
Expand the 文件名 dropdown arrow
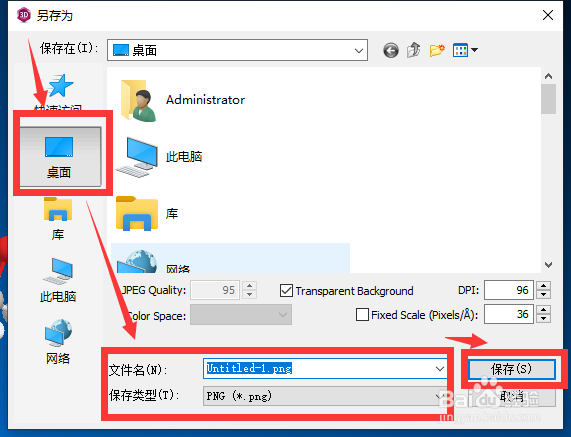coord(440,369)
